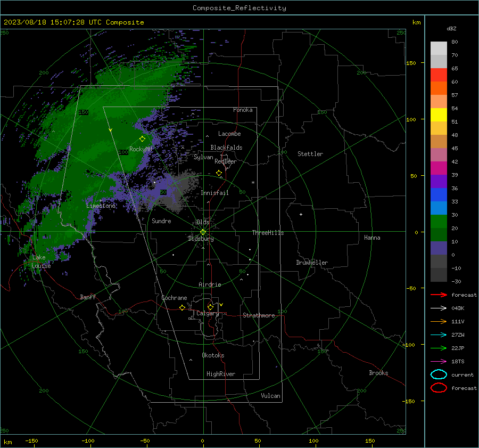The height and width of the screenshot is (448, 479).
Task: Click the HighRiver city label
Action: 221,374
